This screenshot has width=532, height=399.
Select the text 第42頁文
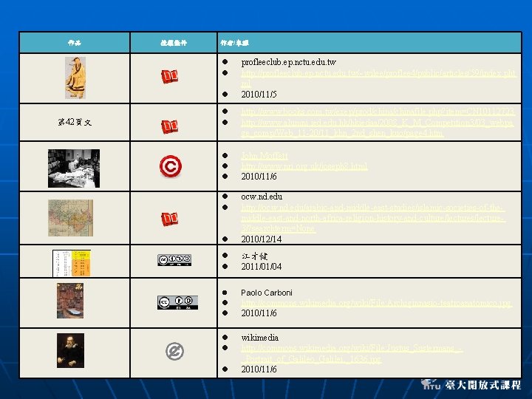click(x=75, y=122)
